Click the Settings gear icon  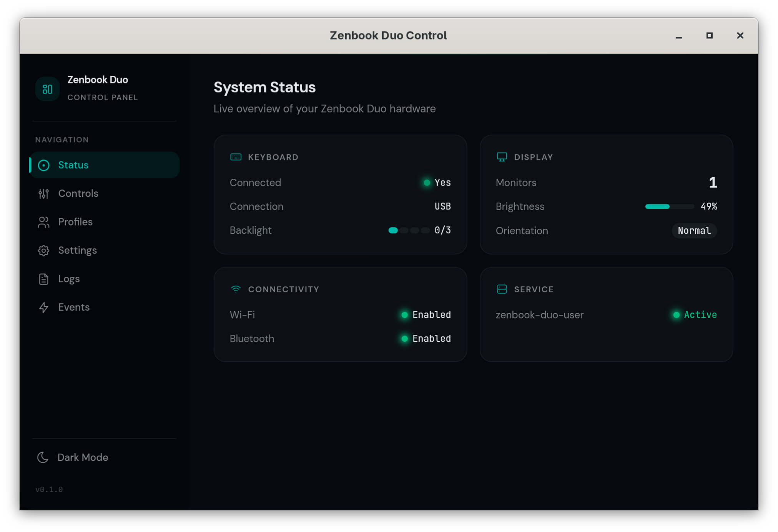tap(44, 251)
